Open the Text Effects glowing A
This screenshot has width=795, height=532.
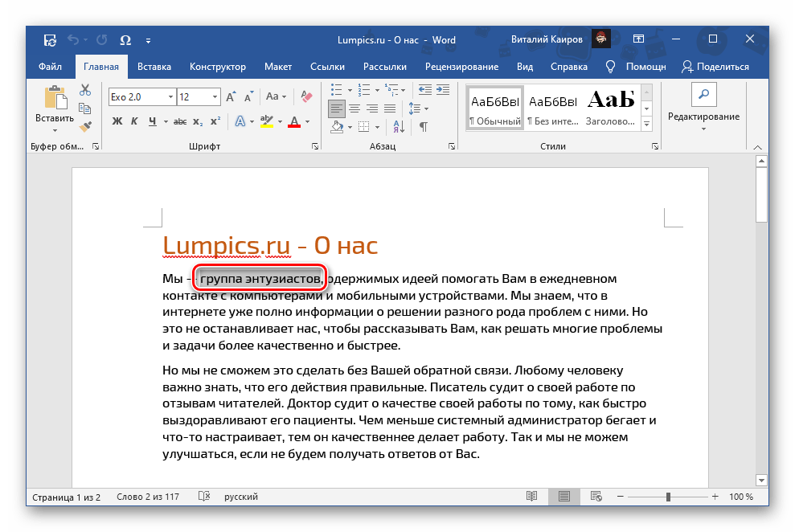point(239,121)
